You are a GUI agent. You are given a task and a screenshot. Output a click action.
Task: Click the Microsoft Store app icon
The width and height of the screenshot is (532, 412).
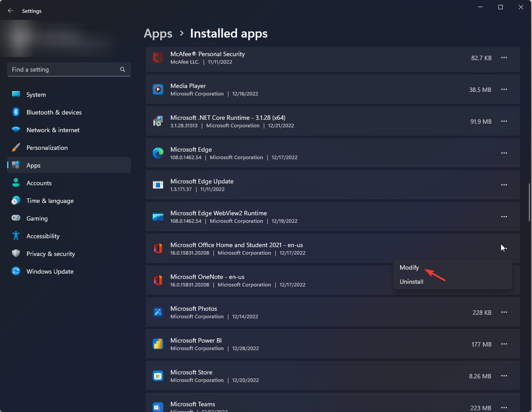158,376
